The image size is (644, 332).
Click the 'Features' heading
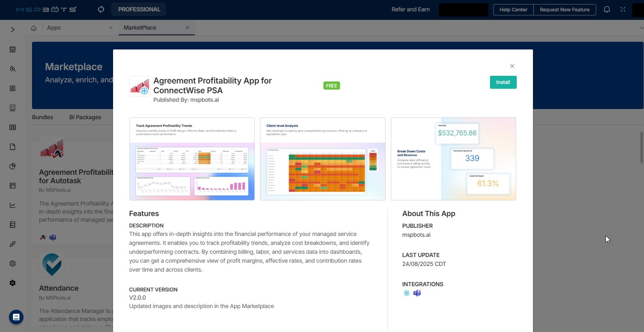[x=144, y=214]
